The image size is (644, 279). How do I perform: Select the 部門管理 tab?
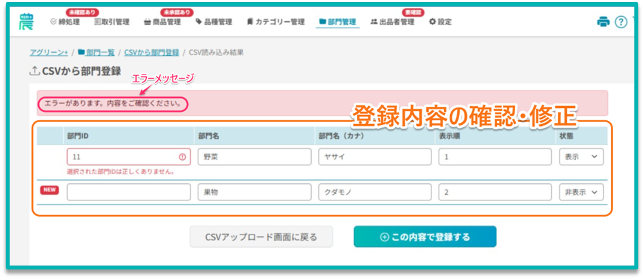337,22
